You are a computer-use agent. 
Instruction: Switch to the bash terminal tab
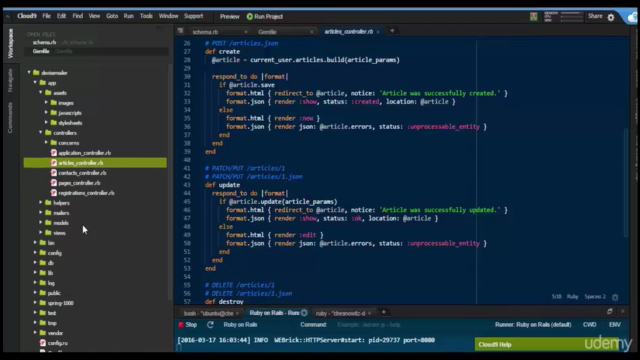point(208,313)
